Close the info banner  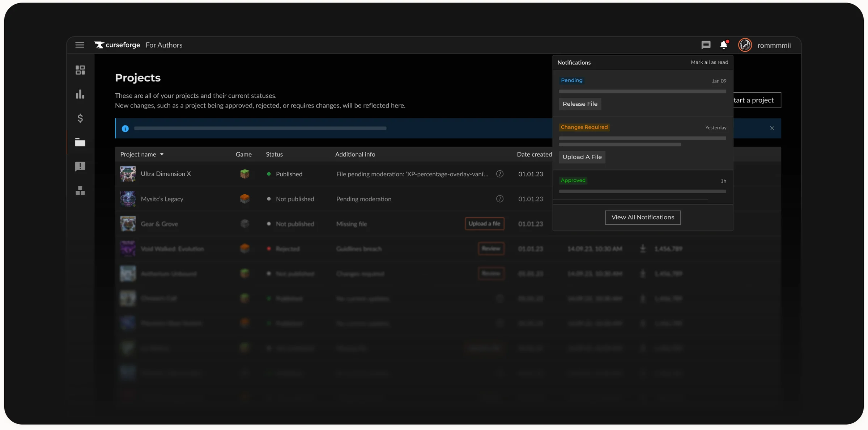[772, 128]
